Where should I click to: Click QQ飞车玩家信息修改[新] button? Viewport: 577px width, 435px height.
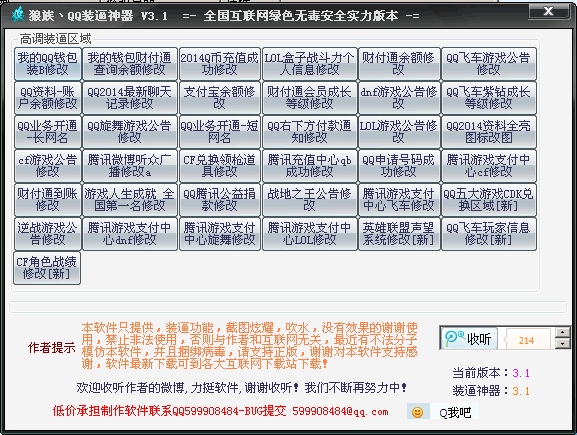[x=489, y=234]
